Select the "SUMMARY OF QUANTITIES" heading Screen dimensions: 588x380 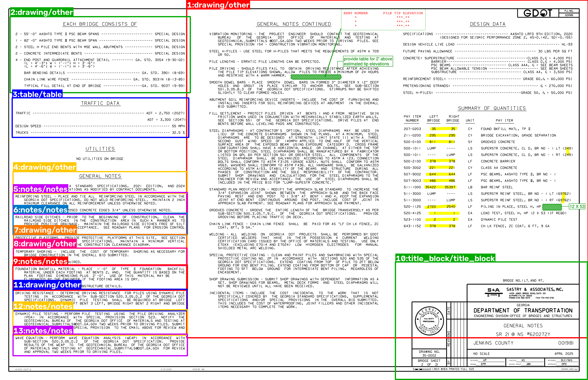pyautogui.click(x=492, y=108)
